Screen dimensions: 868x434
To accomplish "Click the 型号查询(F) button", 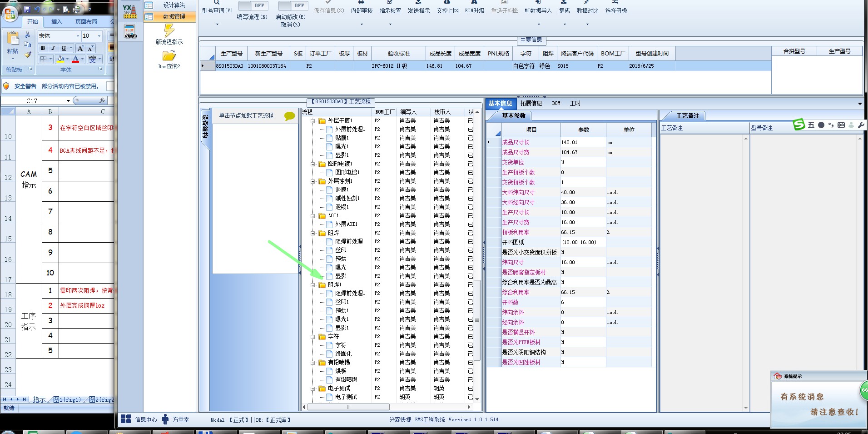I will (x=217, y=10).
